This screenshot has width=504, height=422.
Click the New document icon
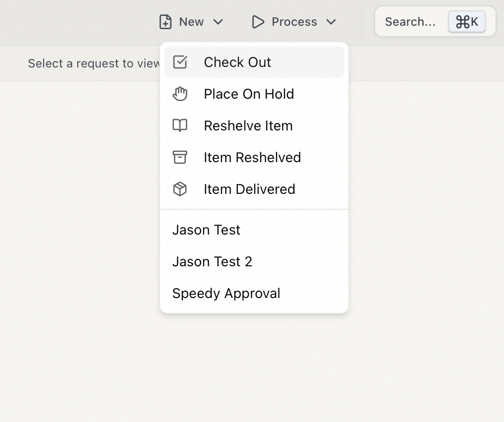[x=165, y=22]
